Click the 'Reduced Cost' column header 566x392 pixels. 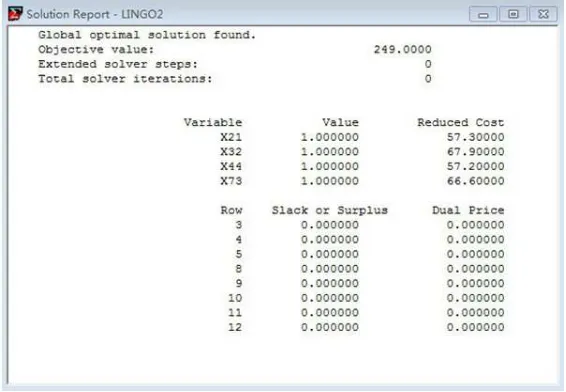(461, 122)
